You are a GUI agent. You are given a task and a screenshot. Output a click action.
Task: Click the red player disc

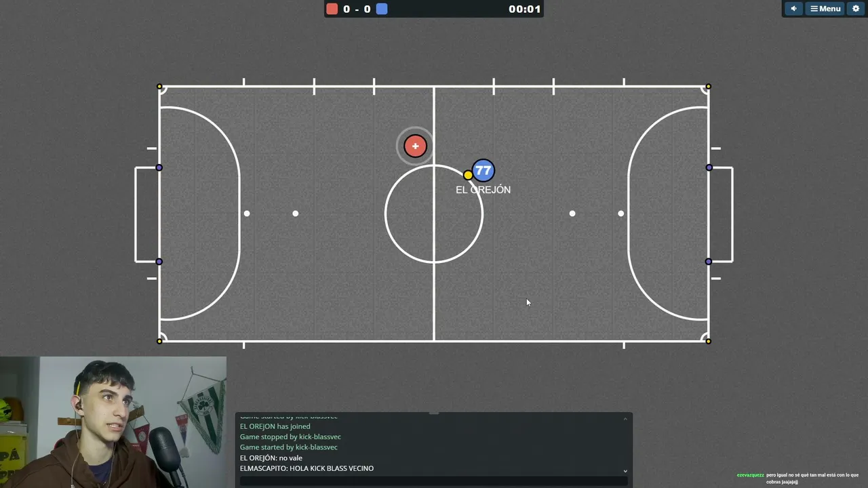415,146
